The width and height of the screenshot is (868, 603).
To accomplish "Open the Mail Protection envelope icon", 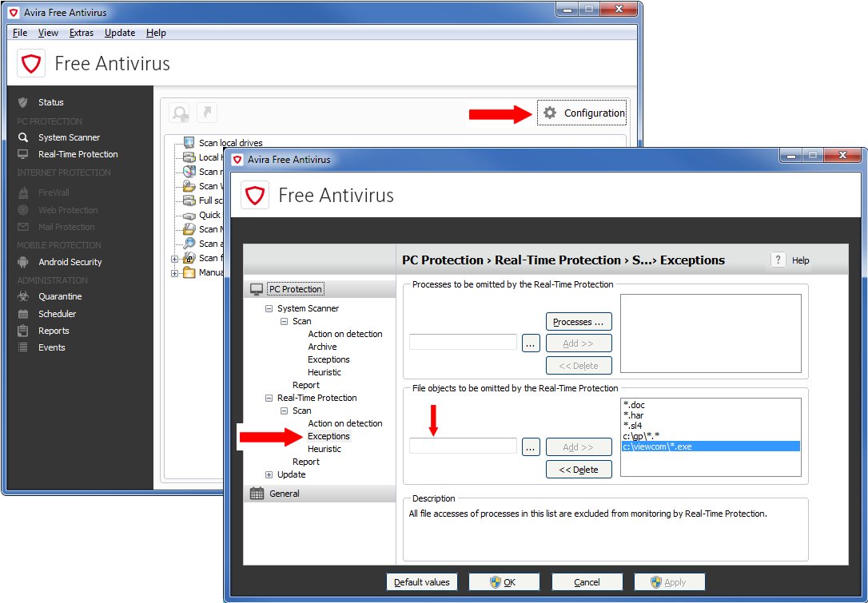I will tap(22, 227).
